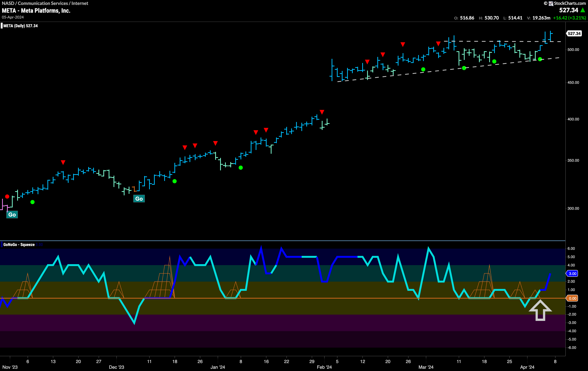588x371 pixels.
Task: Click the 22 date label in January
Action: (287, 362)
